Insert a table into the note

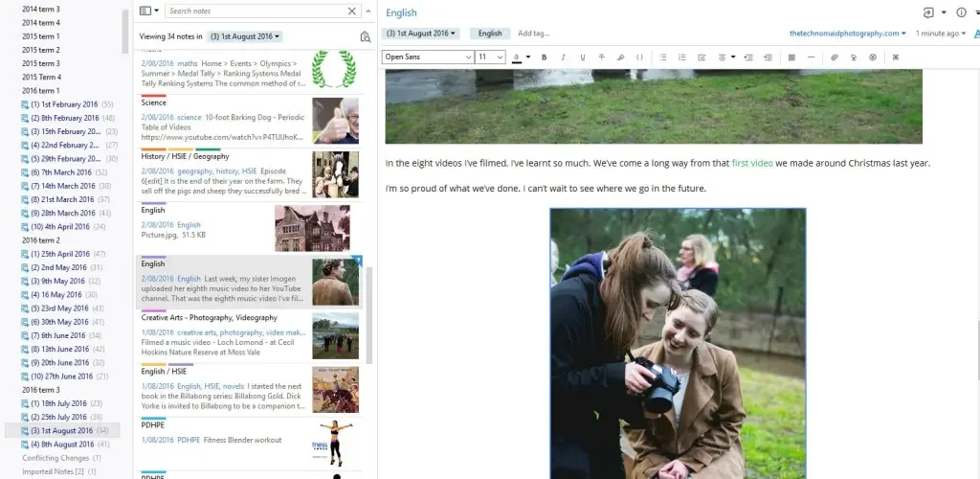(791, 57)
